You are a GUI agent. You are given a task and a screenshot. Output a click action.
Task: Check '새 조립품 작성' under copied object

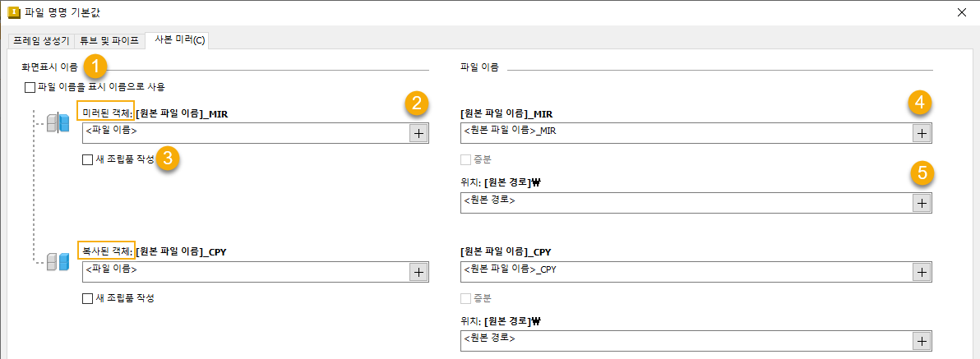88,298
